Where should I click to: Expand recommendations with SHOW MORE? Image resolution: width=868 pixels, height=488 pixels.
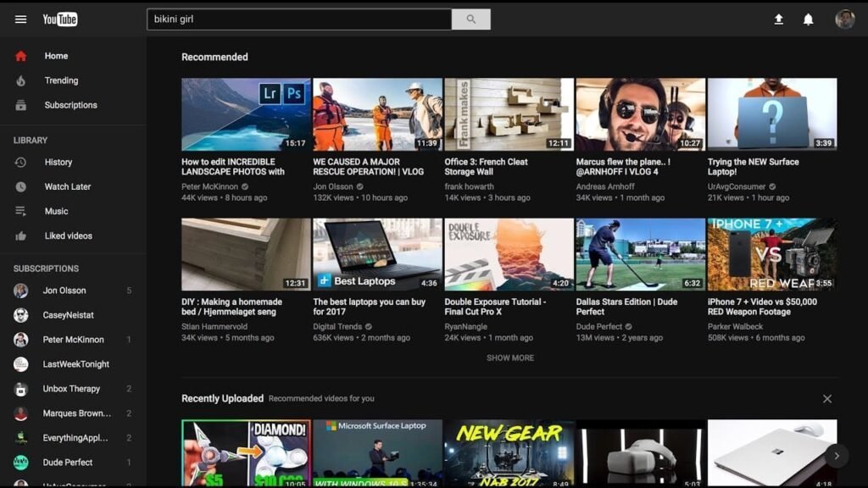[x=511, y=358]
